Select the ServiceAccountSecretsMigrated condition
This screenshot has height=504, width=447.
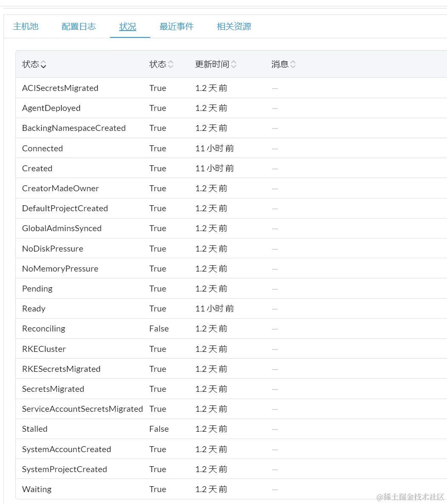(x=82, y=409)
